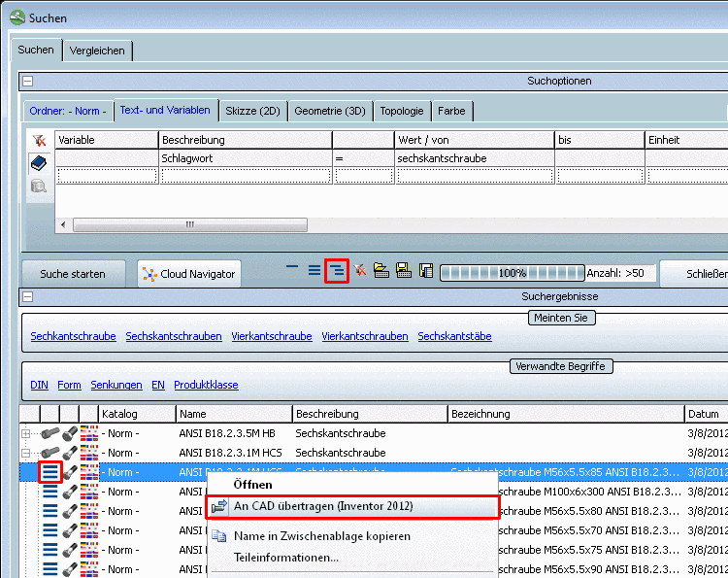Select the tree-style results view icon

(x=337, y=271)
